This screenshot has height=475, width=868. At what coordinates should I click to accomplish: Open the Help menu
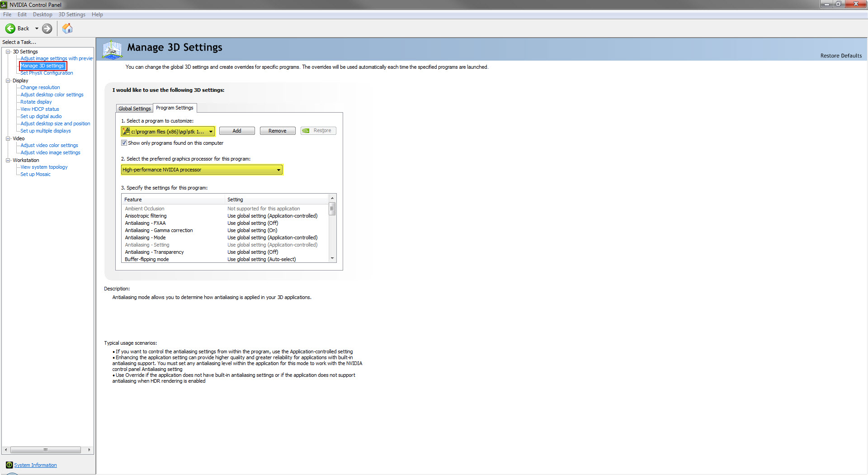coord(97,14)
